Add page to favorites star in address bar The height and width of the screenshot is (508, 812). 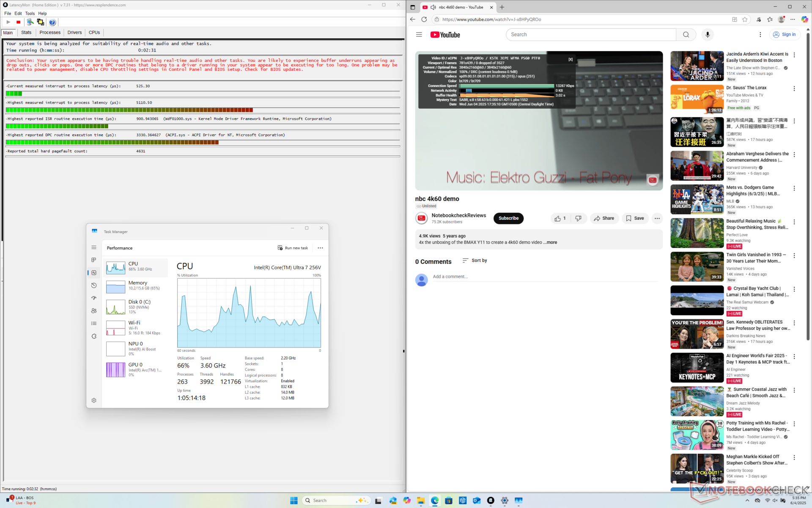tap(745, 19)
